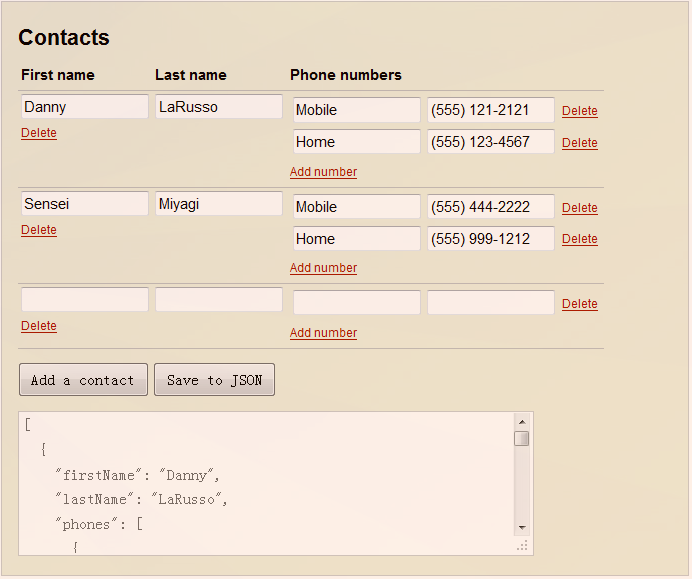Delete the Danny LaRusso contact
This screenshot has width=692, height=579.
coord(39,133)
